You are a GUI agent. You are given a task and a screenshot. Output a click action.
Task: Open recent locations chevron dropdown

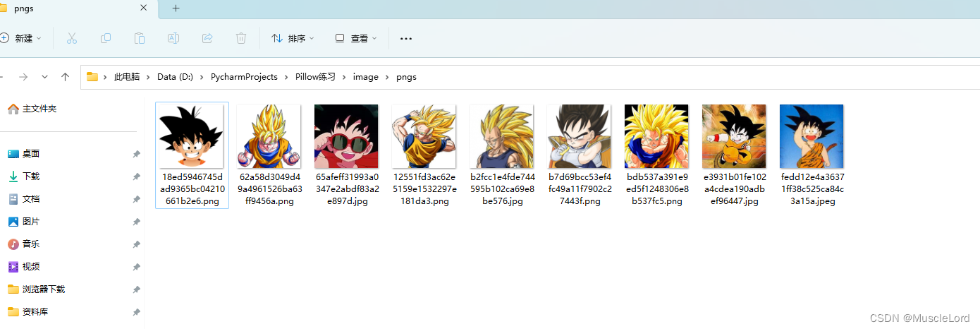(44, 77)
